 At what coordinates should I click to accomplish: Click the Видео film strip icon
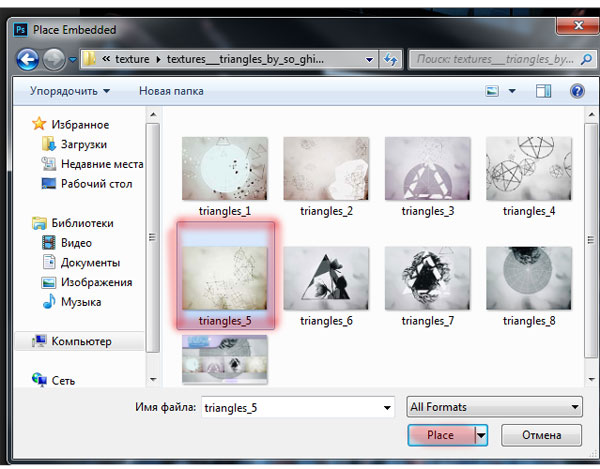49,243
